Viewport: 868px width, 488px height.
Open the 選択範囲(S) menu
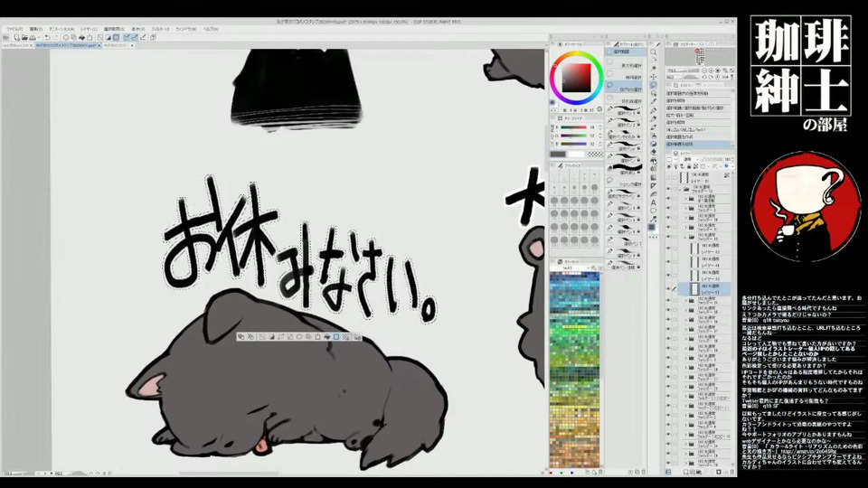pyautogui.click(x=114, y=29)
